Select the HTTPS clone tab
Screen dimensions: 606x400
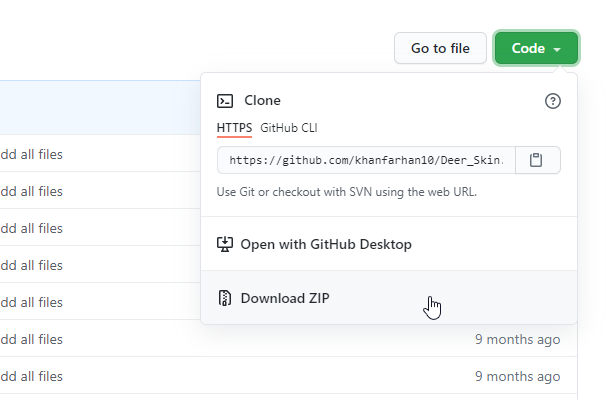point(234,128)
